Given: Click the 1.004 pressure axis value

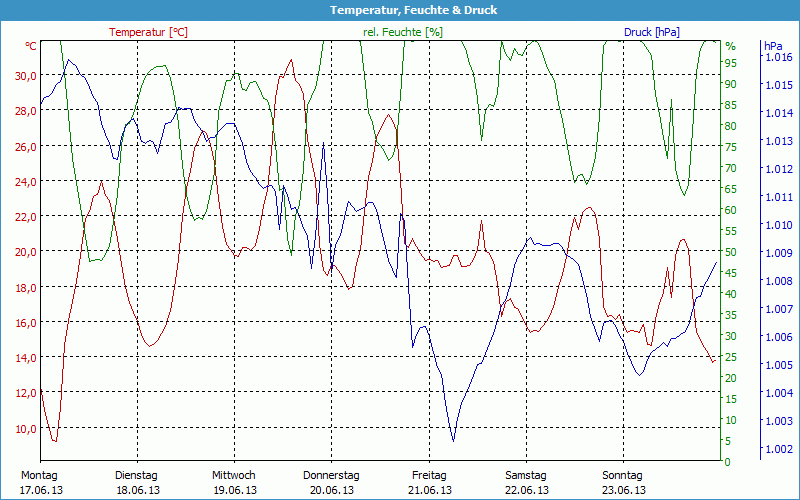Looking at the screenshot, I should pyautogui.click(x=779, y=393).
